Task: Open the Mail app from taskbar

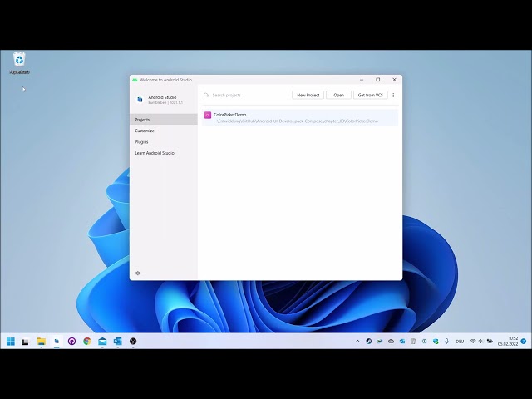Action: 102,342
